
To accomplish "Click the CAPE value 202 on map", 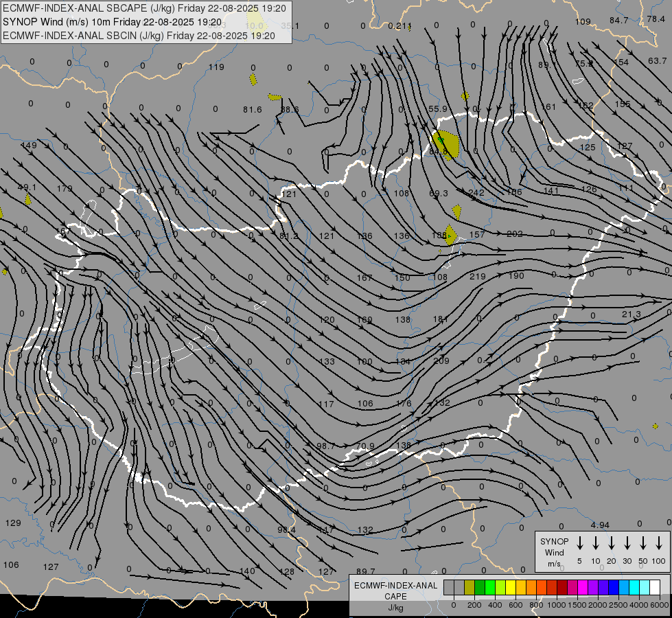I will click(x=515, y=234).
